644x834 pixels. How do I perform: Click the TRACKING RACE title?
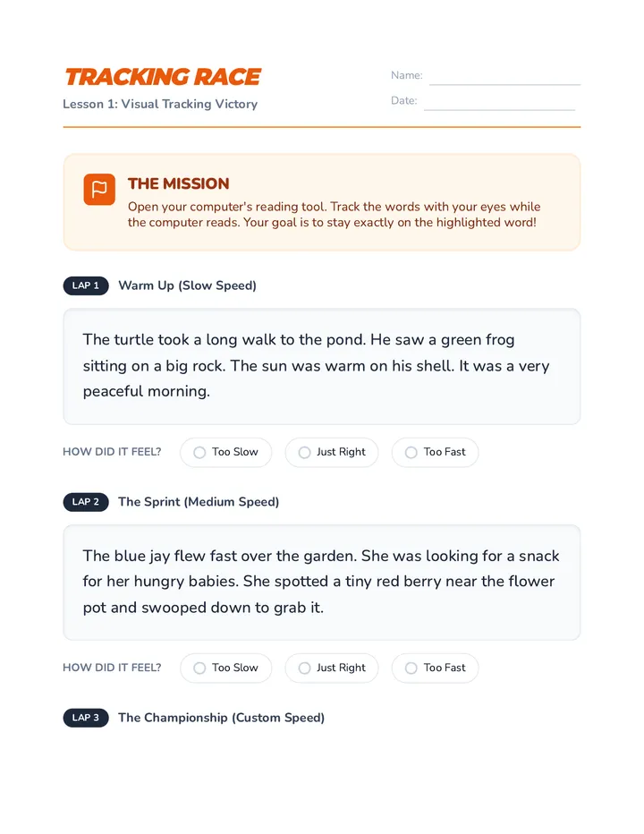click(x=163, y=77)
